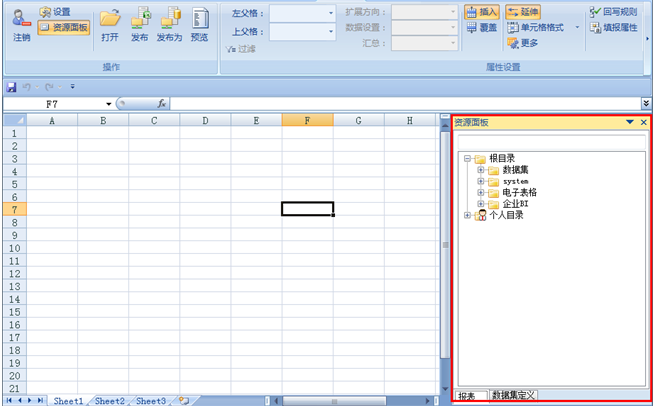Screen dimensions: 657x406
Task: Click the 打开 open folder icon
Action: click(110, 23)
